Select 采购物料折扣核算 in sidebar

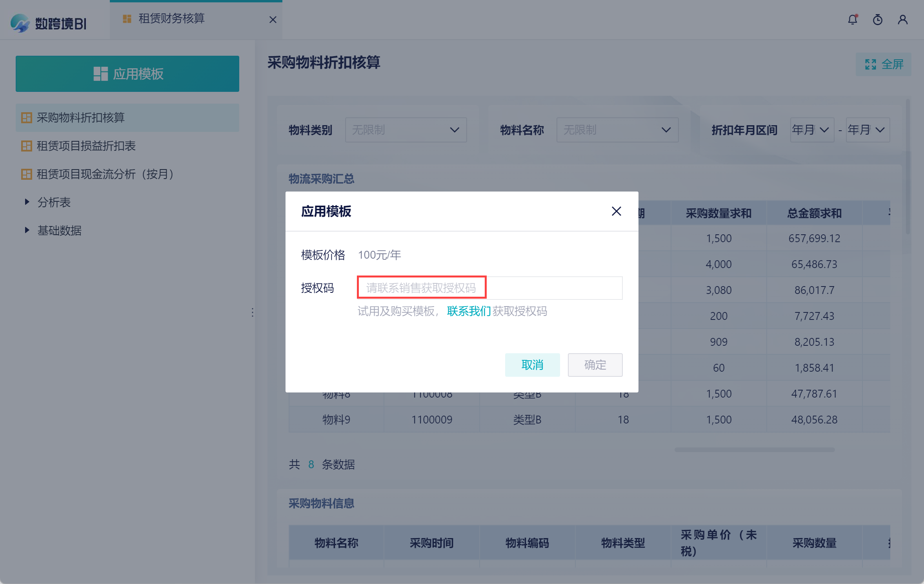coord(80,118)
